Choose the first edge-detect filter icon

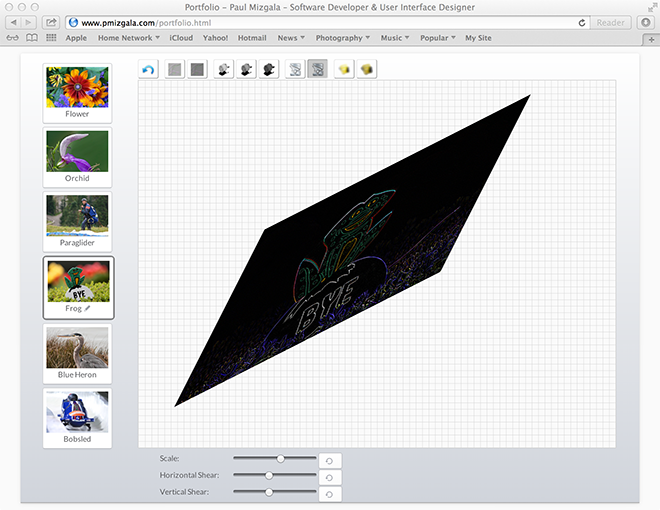click(295, 69)
